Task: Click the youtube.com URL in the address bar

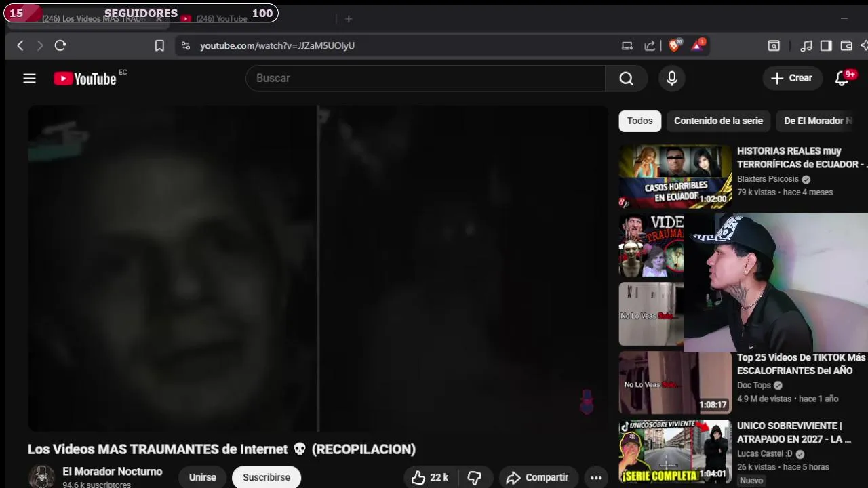Action: 277,45
